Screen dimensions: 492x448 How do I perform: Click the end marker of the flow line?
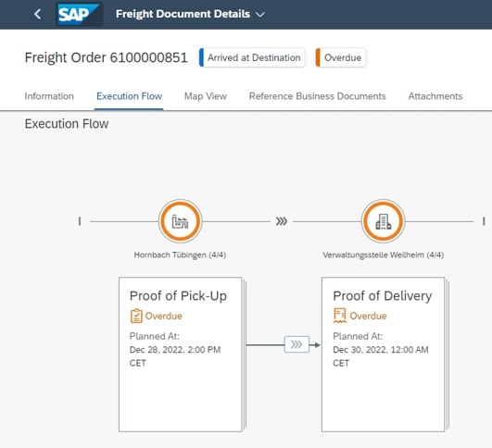tap(484, 221)
